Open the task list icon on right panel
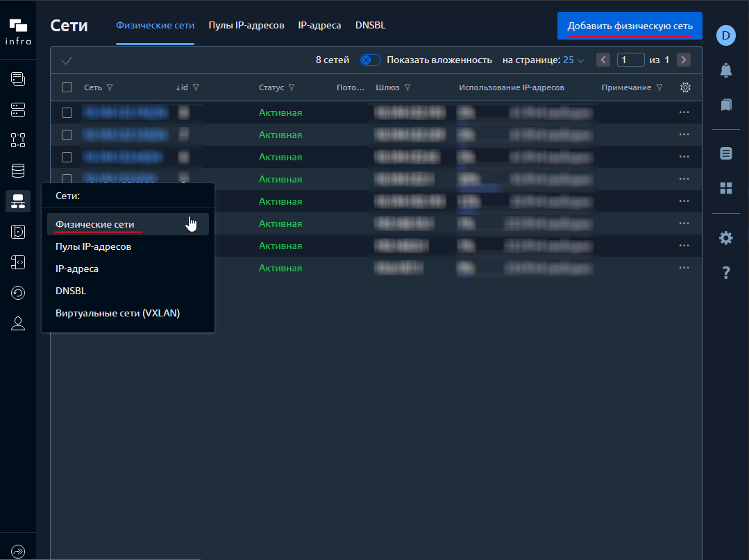Screen dimensions: 749x560 click(x=725, y=153)
